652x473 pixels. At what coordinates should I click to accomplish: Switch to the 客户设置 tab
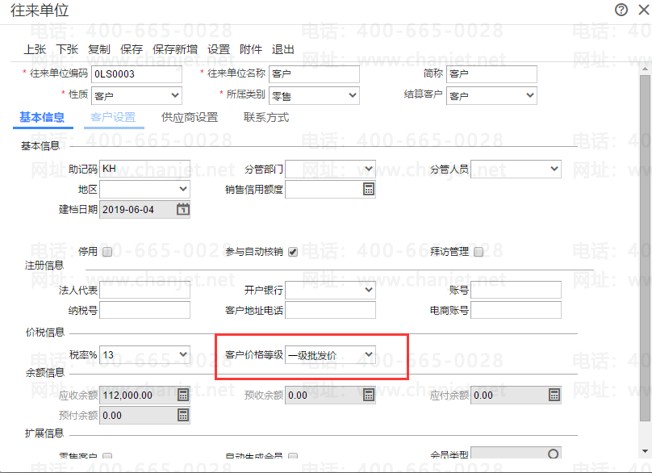pyautogui.click(x=113, y=118)
